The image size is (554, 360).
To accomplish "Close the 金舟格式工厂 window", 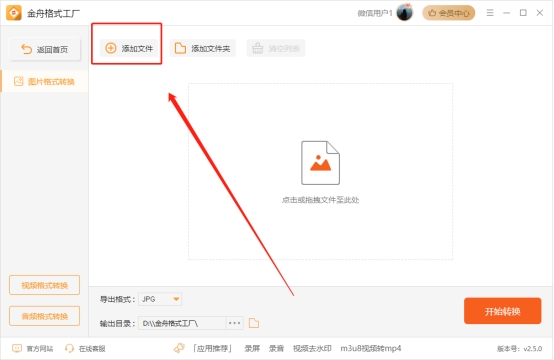I will pyautogui.click(x=540, y=13).
